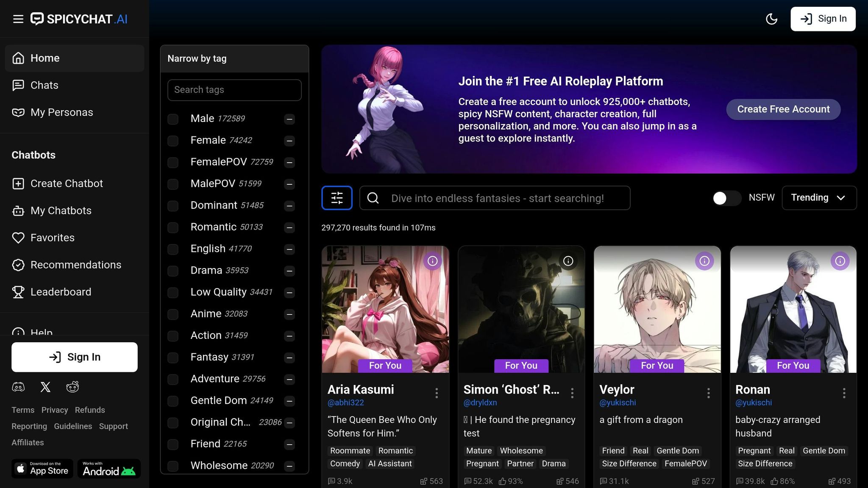Exclude the Low Quality tag minus icon

click(x=289, y=293)
